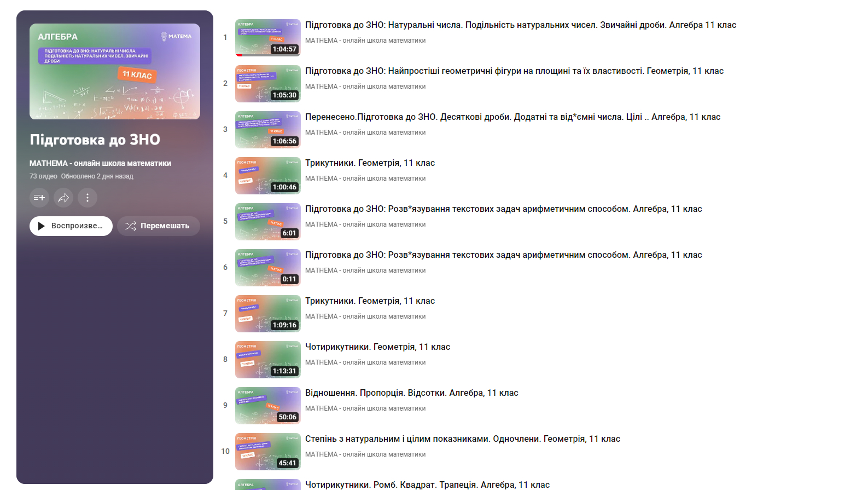The height and width of the screenshot is (490, 868).
Task: Open video thumbnail with duration 6:01
Action: [268, 222]
